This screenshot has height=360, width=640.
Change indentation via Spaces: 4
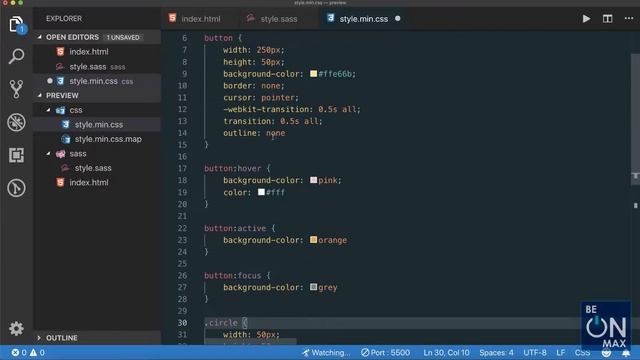tap(496, 353)
